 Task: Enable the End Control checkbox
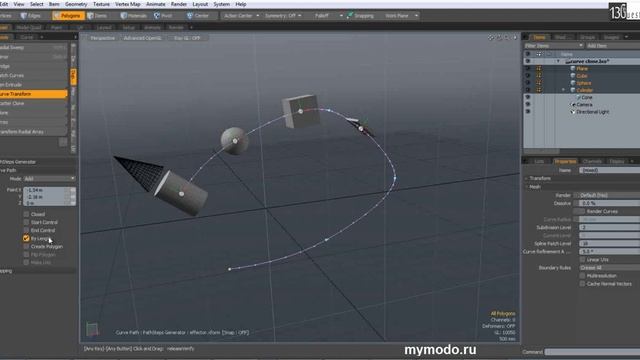[26, 230]
